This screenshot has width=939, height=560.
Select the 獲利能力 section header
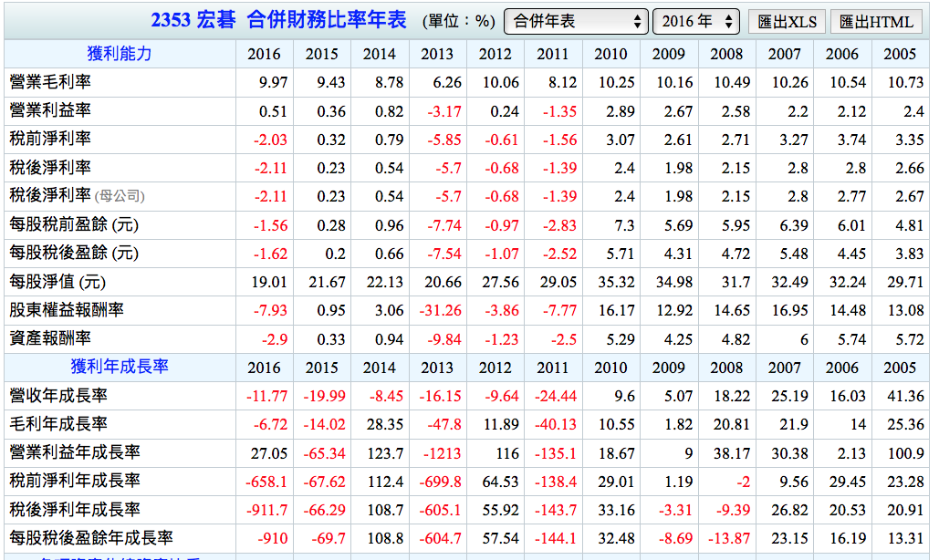120,54
